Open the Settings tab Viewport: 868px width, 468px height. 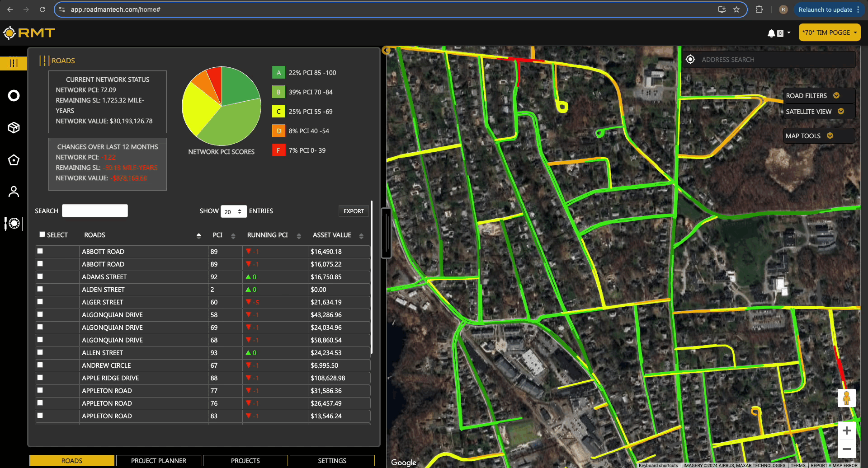(x=332, y=461)
